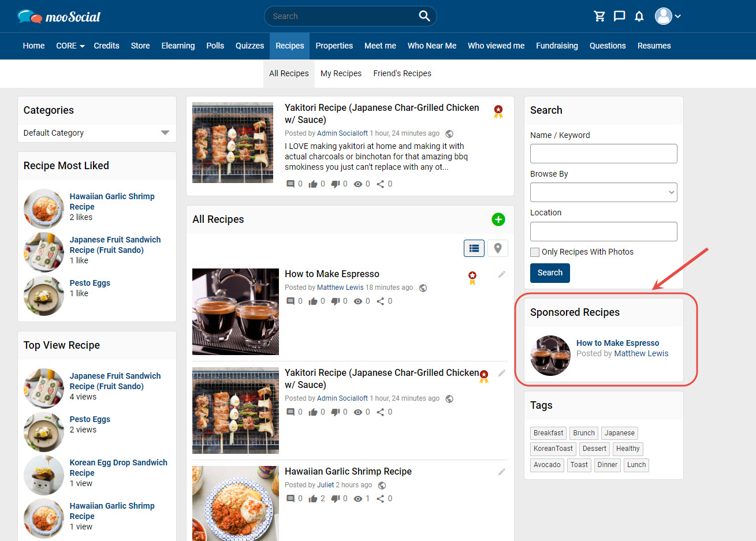Like the How to Make Espresso recipe
756x541 pixels.
(313, 301)
